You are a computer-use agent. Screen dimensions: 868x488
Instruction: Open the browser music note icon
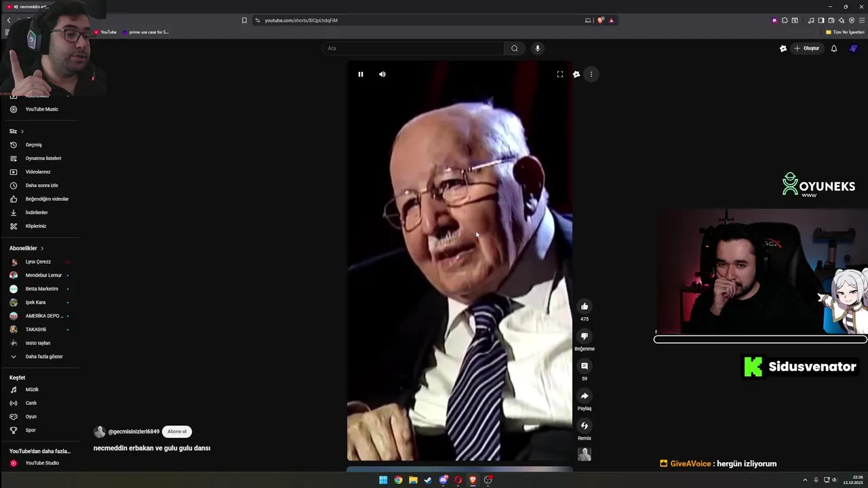(811, 20)
